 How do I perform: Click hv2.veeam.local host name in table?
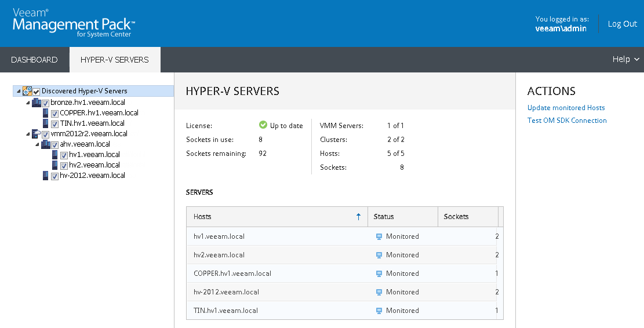click(219, 255)
